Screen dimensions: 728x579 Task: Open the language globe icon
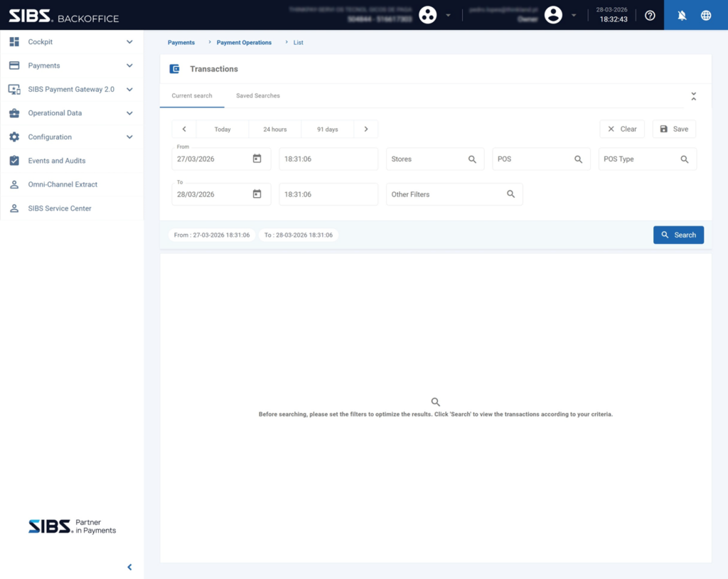[x=706, y=15]
